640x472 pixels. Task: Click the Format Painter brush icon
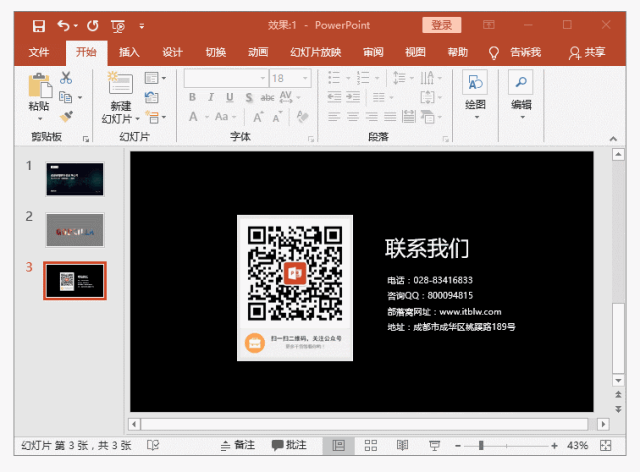tap(66, 117)
